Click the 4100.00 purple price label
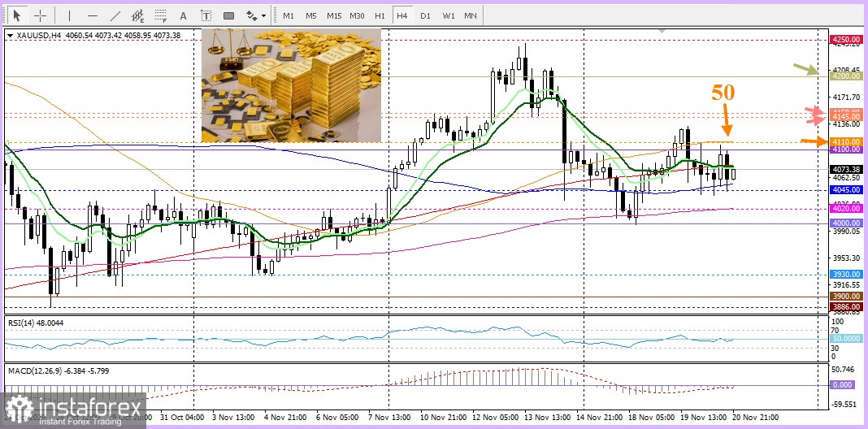This screenshot has width=868, height=429. 846,149
